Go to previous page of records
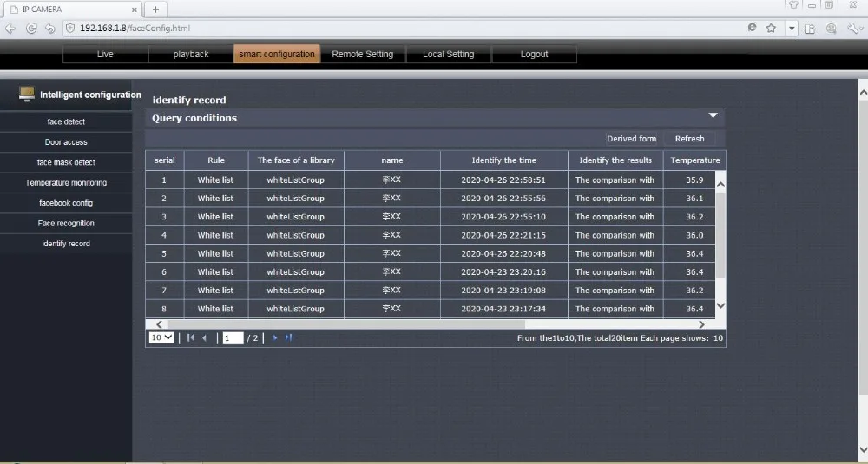 click(205, 337)
